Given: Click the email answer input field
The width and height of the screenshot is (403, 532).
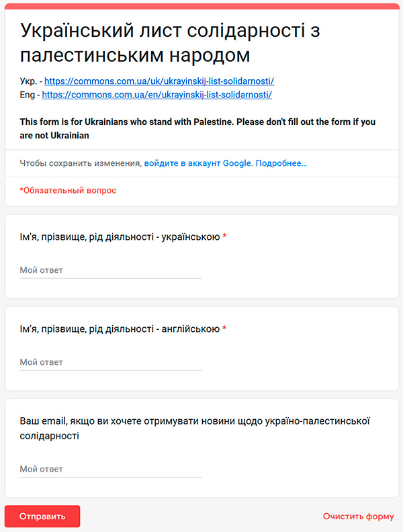Looking at the screenshot, I should pos(111,469).
